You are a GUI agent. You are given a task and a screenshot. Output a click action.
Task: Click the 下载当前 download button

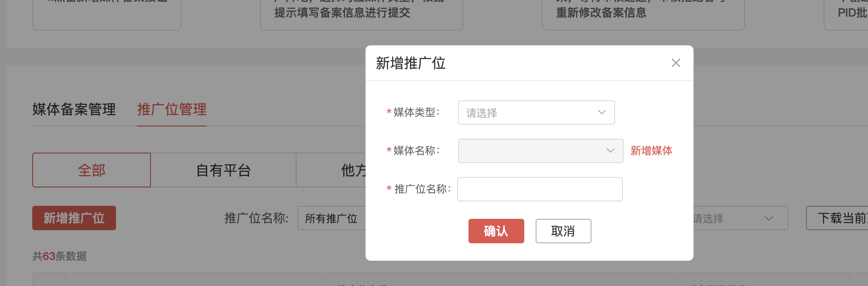click(x=837, y=218)
